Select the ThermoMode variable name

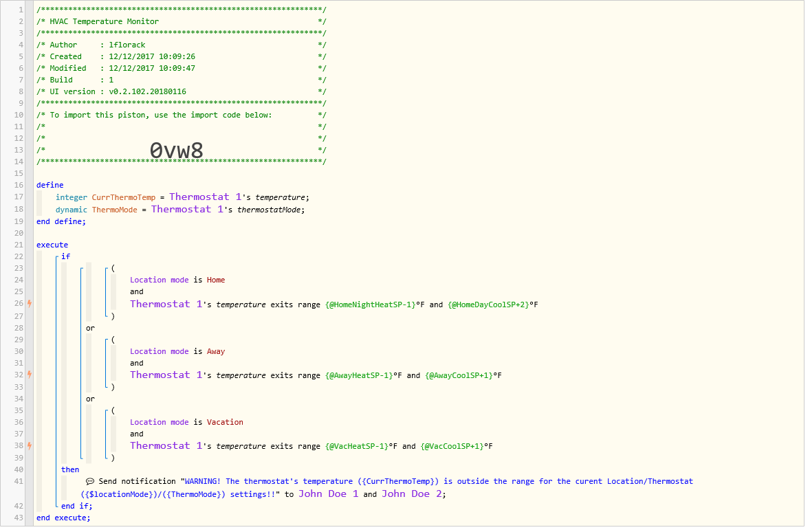[115, 210]
